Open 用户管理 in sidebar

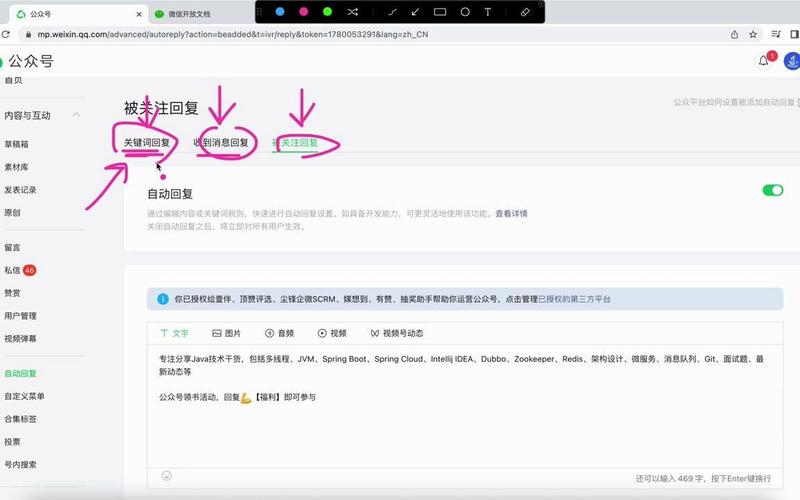pos(20,316)
